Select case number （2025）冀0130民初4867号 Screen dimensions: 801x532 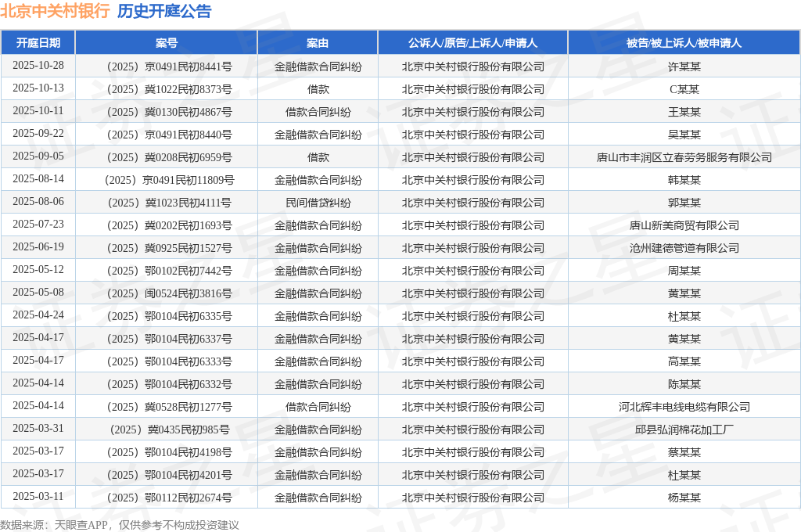pyautogui.click(x=167, y=112)
